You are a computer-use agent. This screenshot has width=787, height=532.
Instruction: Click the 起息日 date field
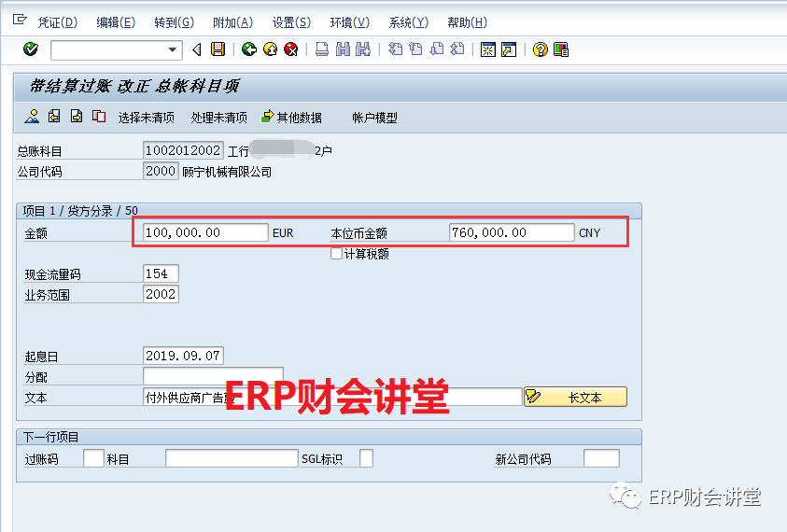click(x=183, y=356)
